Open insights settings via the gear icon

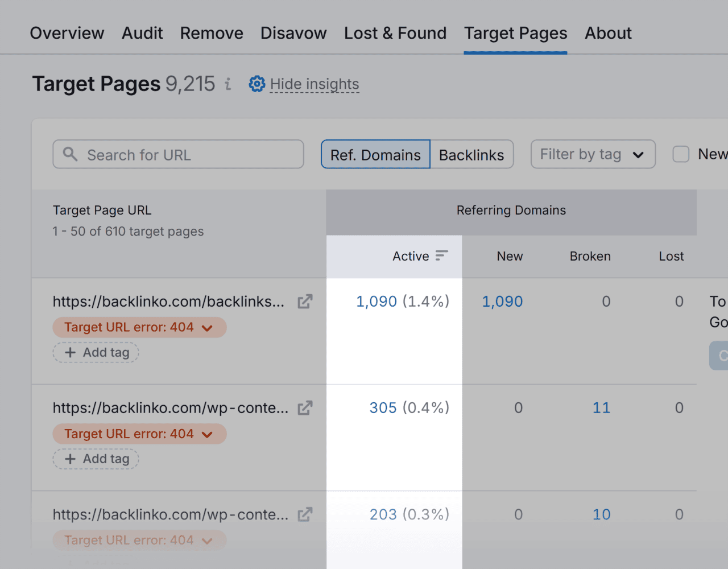[257, 84]
